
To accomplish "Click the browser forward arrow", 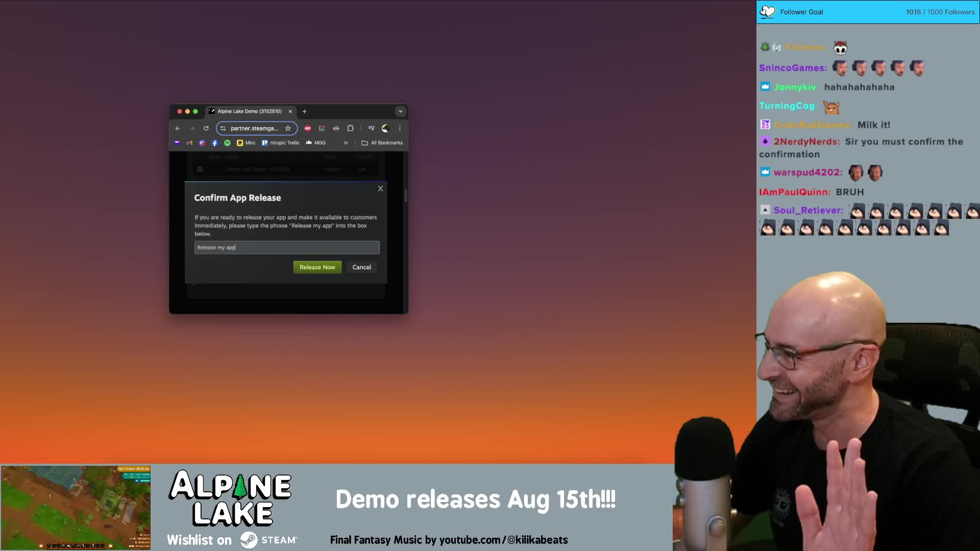I will click(192, 129).
